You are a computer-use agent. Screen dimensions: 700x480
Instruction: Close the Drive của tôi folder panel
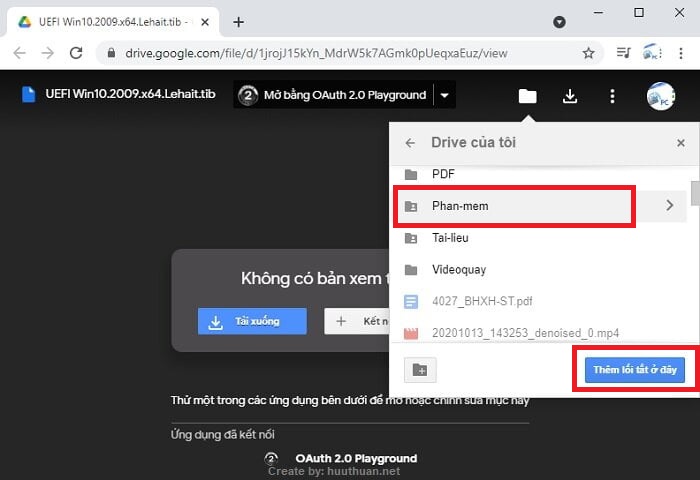tap(681, 143)
